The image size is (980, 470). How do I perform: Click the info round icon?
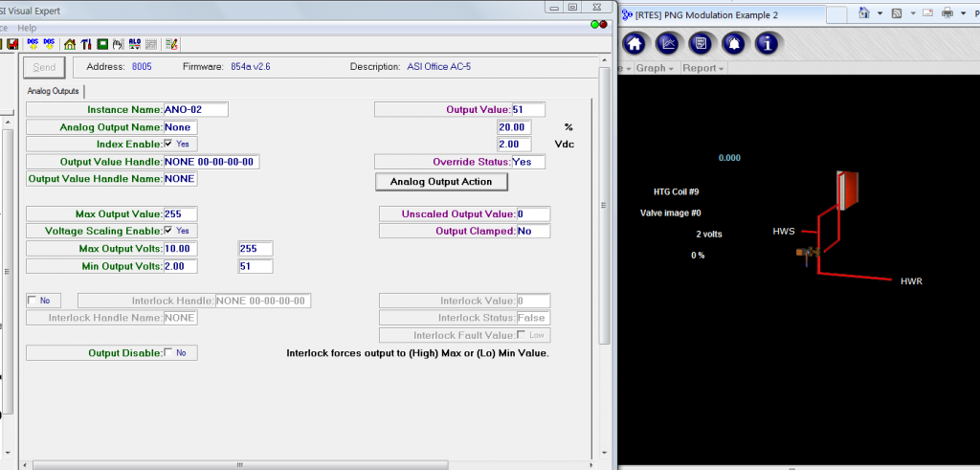[767, 43]
